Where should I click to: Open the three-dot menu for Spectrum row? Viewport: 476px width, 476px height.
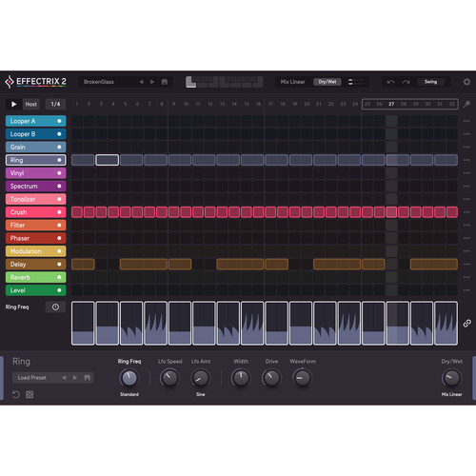tap(466, 186)
